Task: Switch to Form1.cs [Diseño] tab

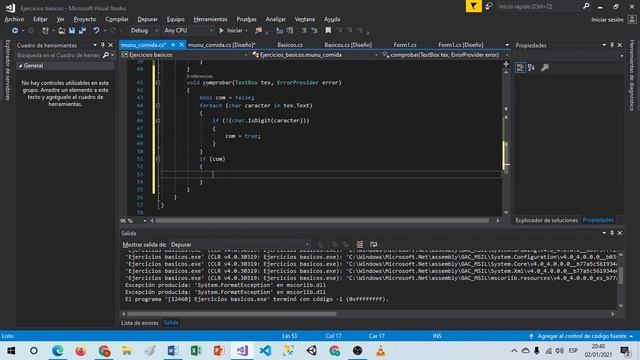Action: (x=460, y=45)
